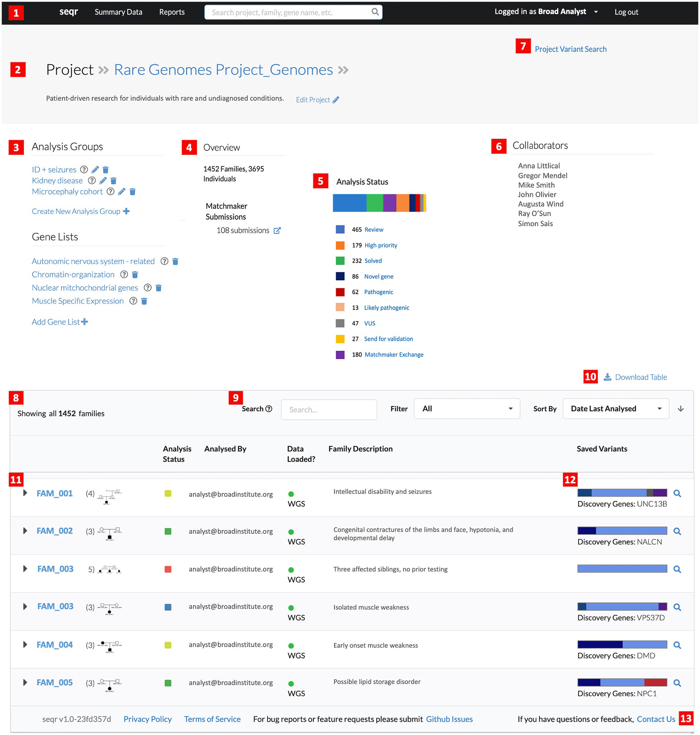Click Edit Project link
This screenshot has height=735, width=700.
click(x=317, y=100)
